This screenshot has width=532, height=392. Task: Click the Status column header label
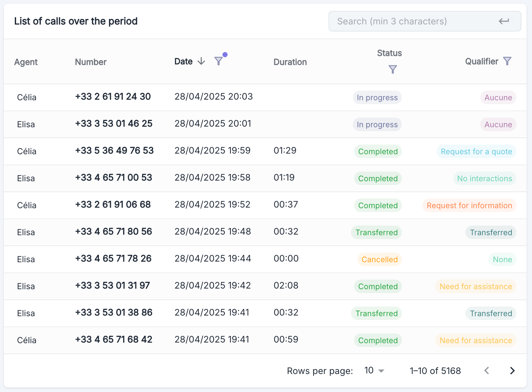coord(389,53)
